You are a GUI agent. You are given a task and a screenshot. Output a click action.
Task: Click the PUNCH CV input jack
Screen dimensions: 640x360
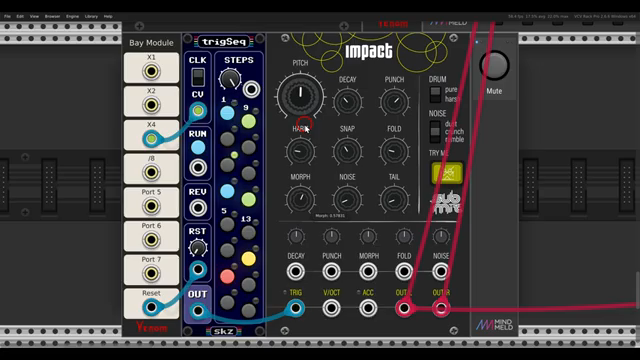click(331, 271)
